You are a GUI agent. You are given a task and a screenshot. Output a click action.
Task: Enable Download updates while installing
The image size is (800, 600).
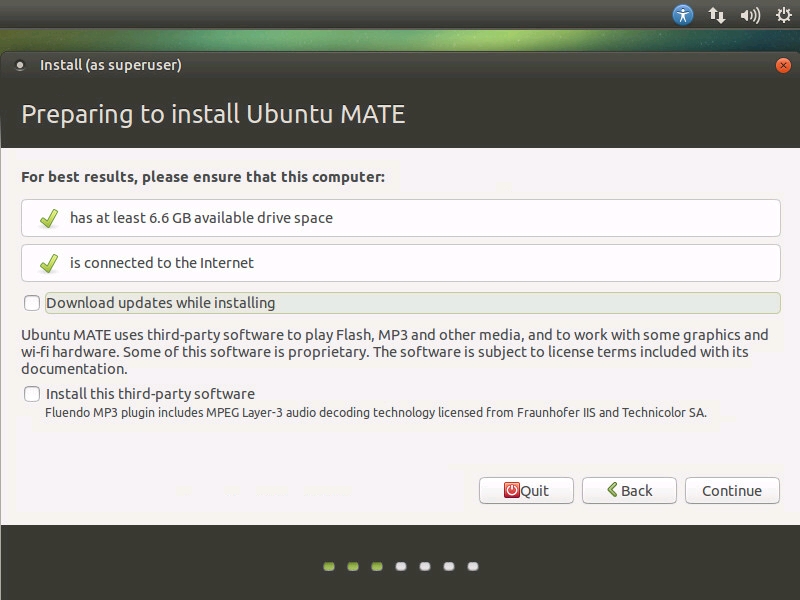32,303
